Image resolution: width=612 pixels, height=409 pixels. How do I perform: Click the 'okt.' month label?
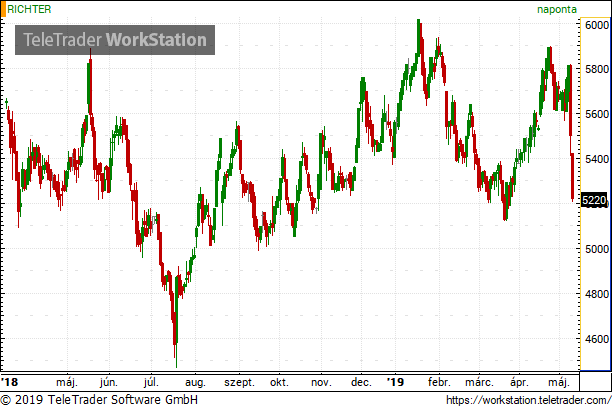point(279,382)
